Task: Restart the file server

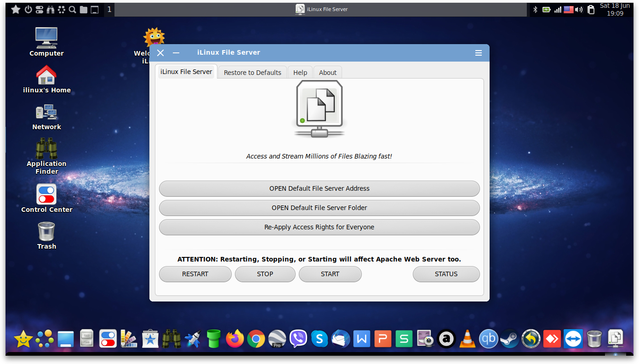Action: (195, 274)
